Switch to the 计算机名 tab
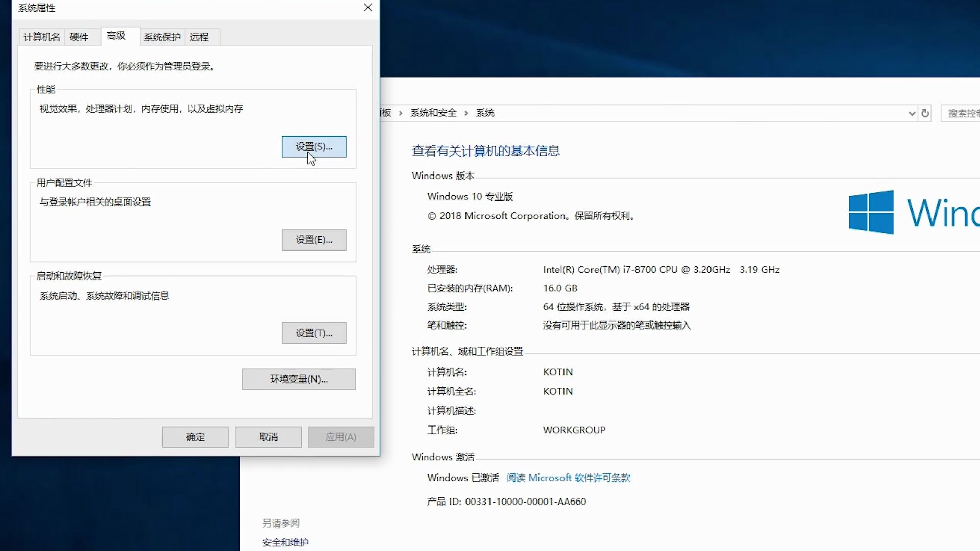Screen dimensions: 980x551 click(41, 36)
